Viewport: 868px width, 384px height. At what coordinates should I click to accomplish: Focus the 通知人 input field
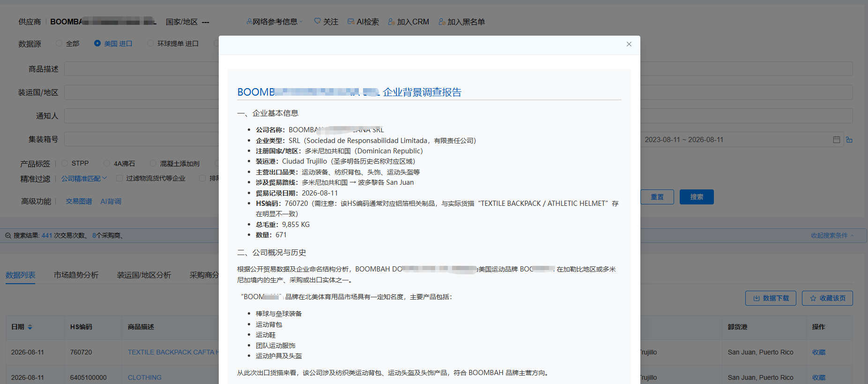141,116
